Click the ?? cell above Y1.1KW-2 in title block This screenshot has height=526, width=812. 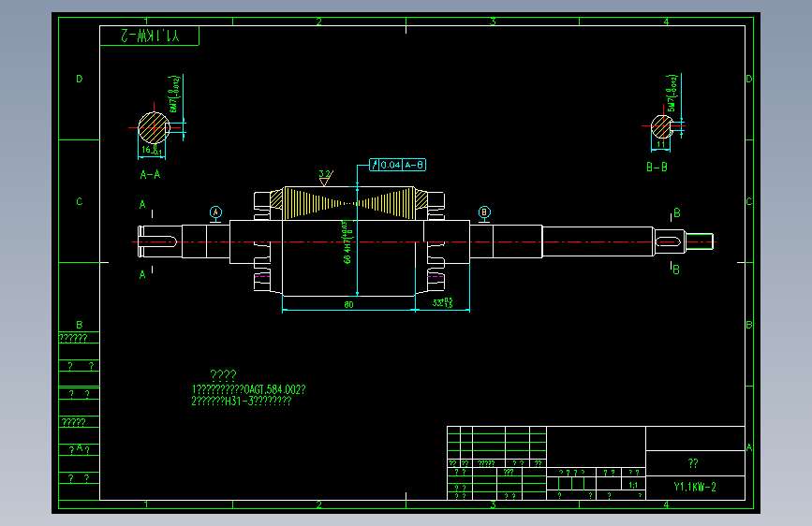pyautogui.click(x=693, y=463)
